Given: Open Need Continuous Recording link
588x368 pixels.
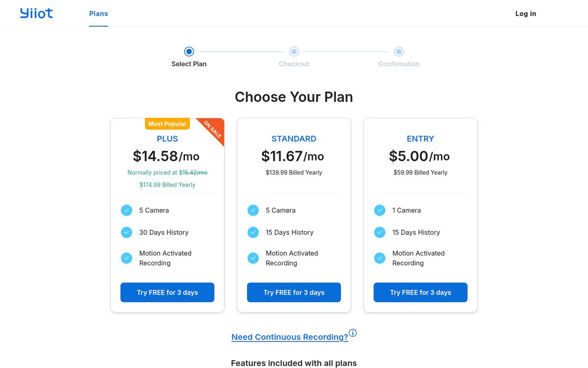Looking at the screenshot, I should coord(290,337).
